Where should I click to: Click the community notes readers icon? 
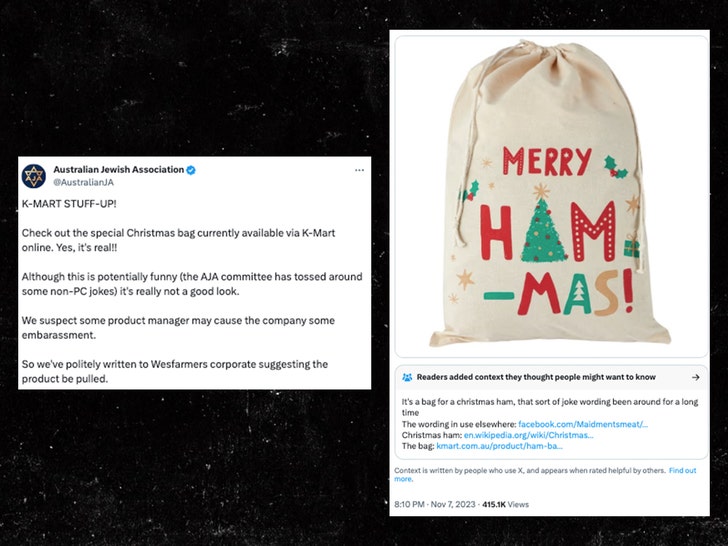point(407,377)
